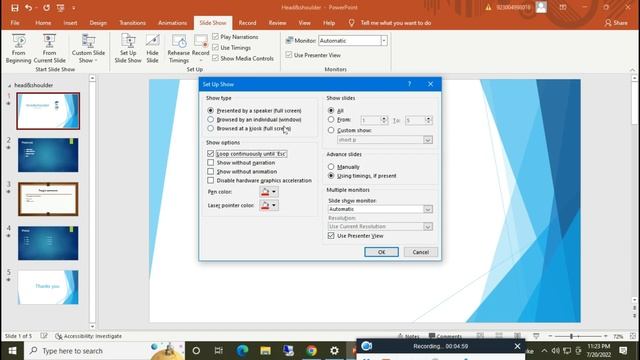Click the Share button
640x360 pixels.
(616, 23)
